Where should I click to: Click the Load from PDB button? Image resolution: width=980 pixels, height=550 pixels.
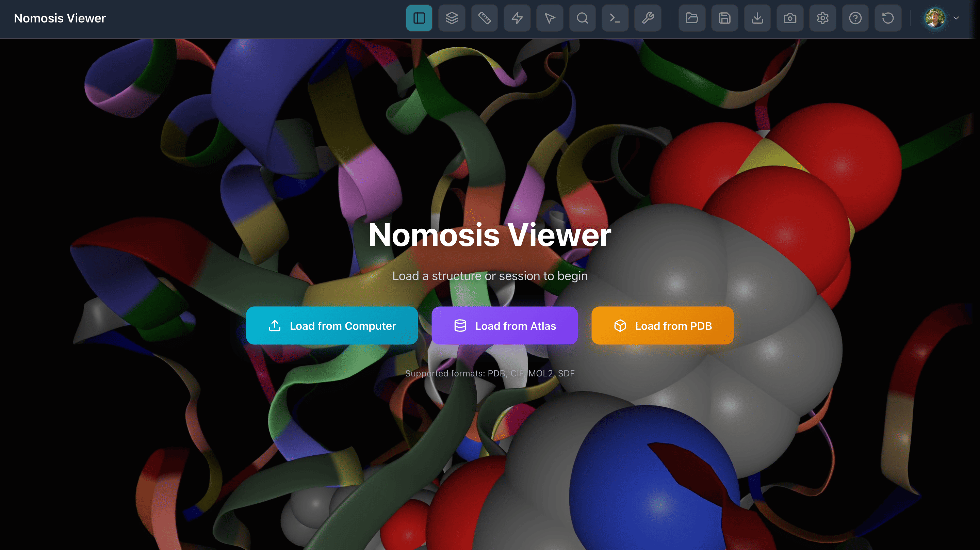(x=662, y=325)
